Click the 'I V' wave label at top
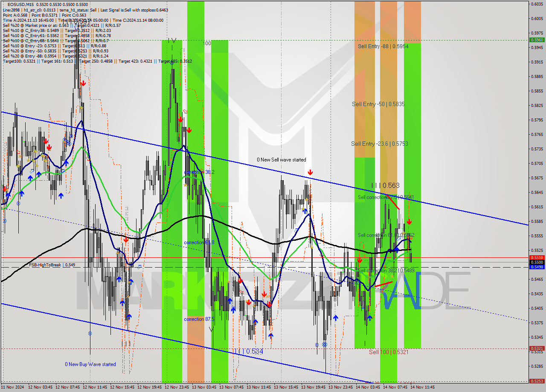 (x=171, y=40)
